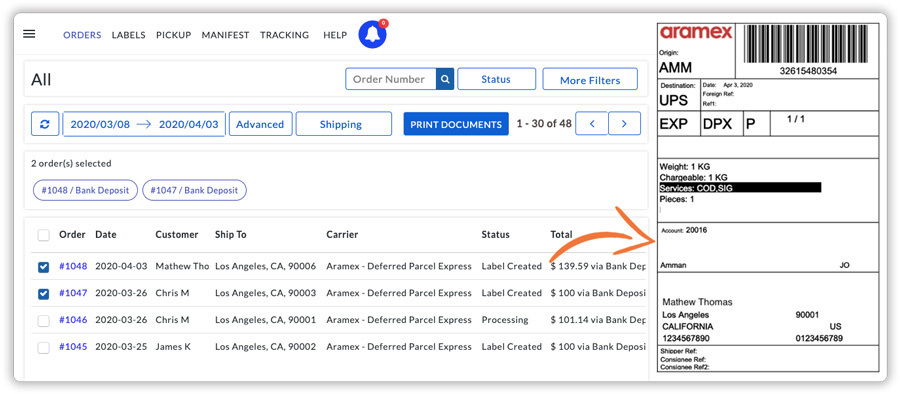Click the 1 - 30 of 48 pagination text

click(544, 123)
